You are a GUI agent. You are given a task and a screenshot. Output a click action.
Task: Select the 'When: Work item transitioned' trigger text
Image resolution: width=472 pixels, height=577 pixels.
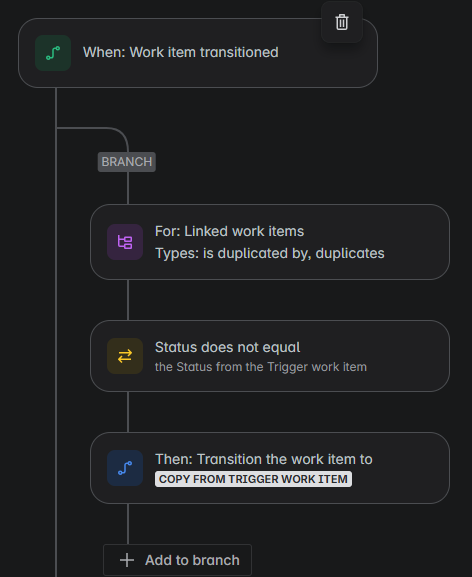click(x=181, y=52)
